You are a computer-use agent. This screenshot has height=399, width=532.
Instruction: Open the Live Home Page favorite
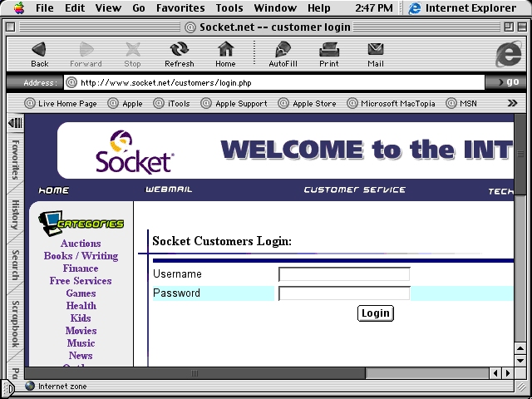click(x=61, y=103)
